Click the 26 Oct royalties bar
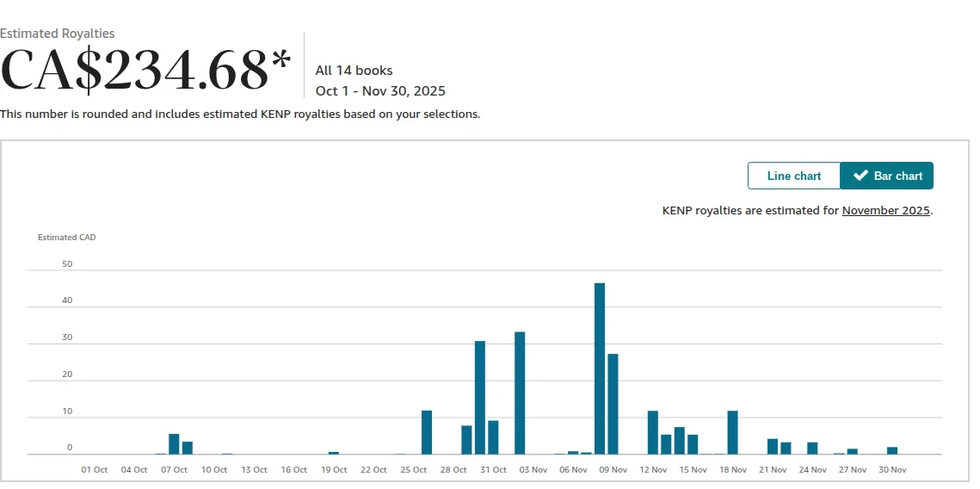The width and height of the screenshot is (980, 489). pos(427,432)
